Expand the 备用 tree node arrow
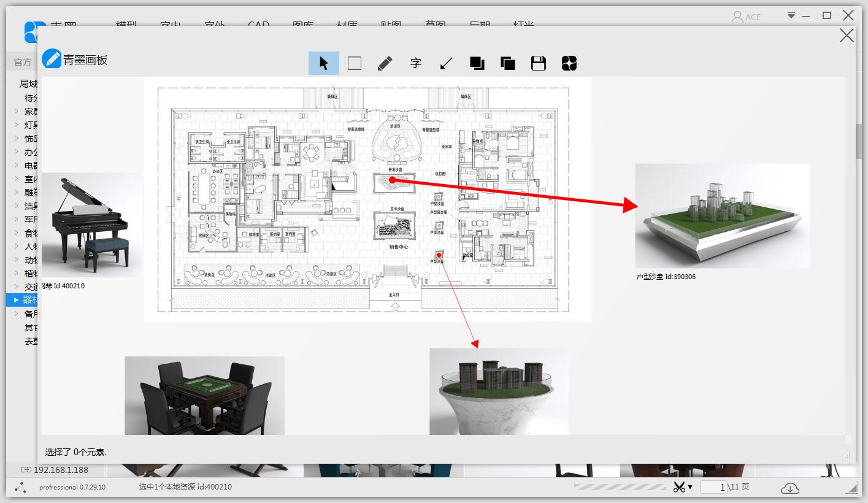 (x=17, y=313)
